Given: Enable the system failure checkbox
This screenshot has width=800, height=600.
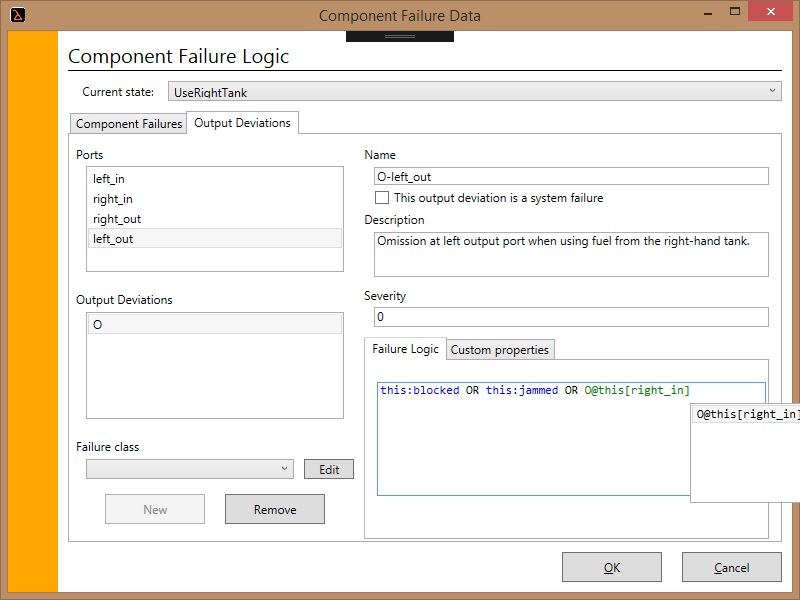Looking at the screenshot, I should click(382, 197).
